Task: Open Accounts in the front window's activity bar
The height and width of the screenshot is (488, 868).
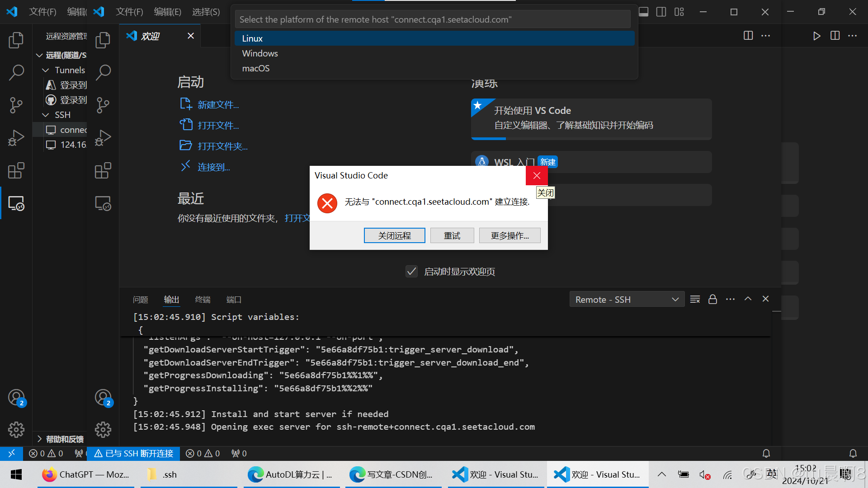Action: tap(103, 398)
